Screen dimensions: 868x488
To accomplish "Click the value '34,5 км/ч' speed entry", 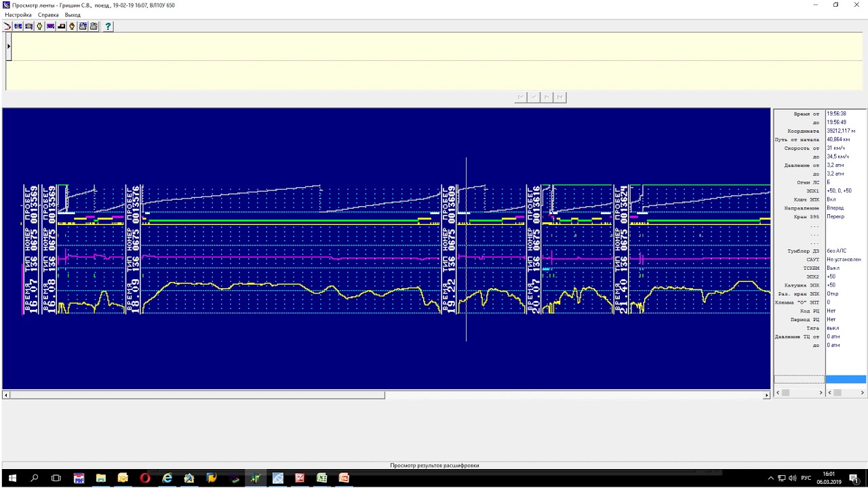I will pyautogui.click(x=838, y=157).
